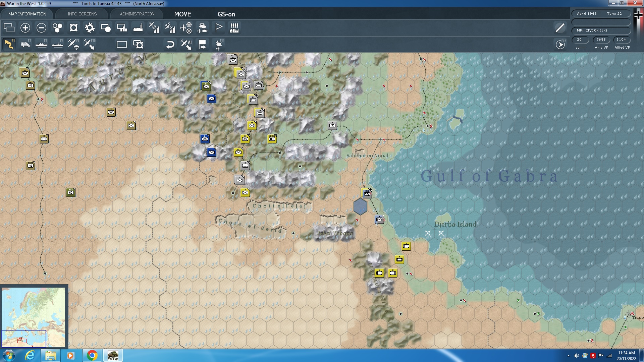Screen dimensions: 644x362
Task: Toggle weather display icon
Action: coord(202,28)
